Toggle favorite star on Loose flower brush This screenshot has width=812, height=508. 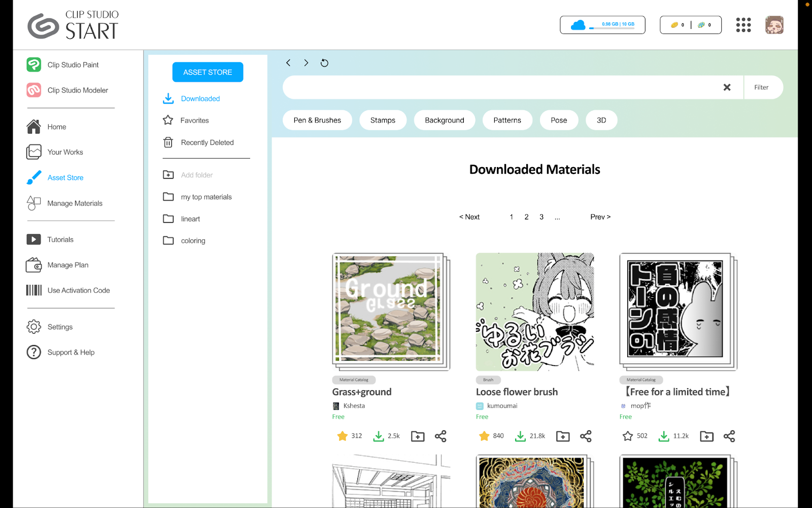tap(484, 436)
